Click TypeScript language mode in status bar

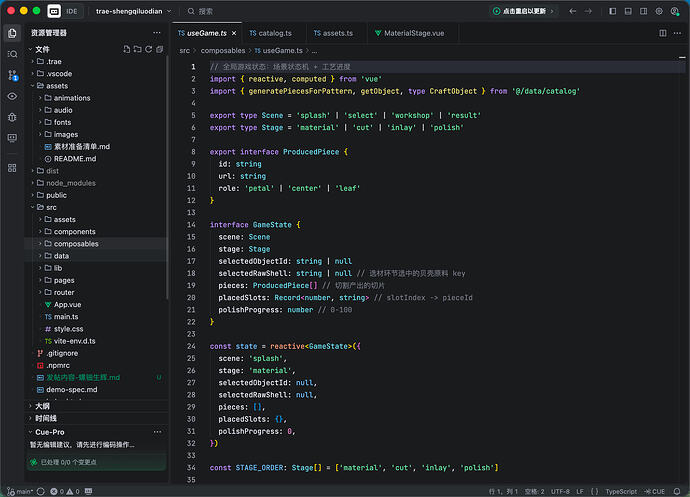pyautogui.click(x=621, y=492)
